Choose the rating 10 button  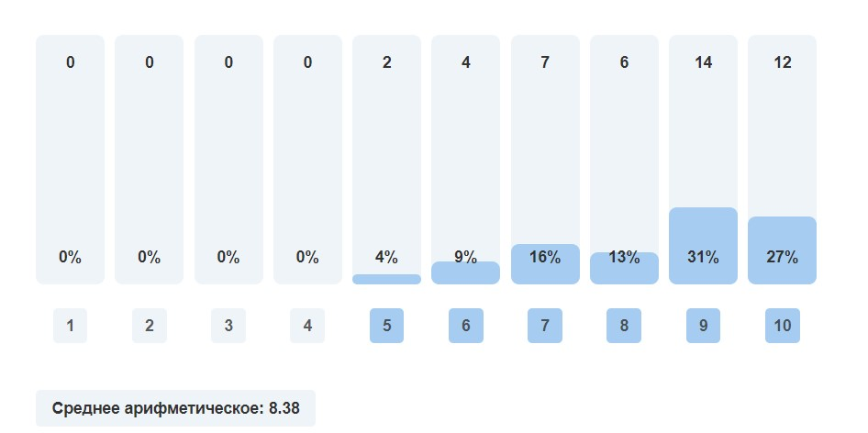click(x=782, y=326)
